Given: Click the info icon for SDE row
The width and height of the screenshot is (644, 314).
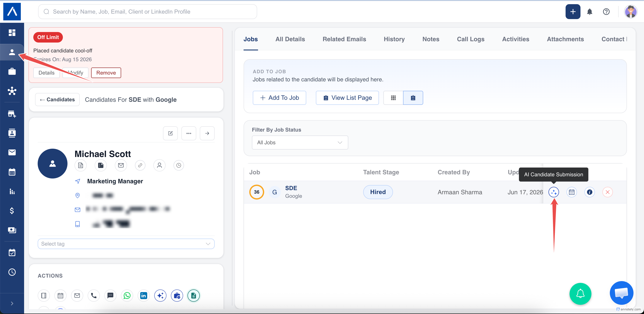Looking at the screenshot, I should (589, 192).
